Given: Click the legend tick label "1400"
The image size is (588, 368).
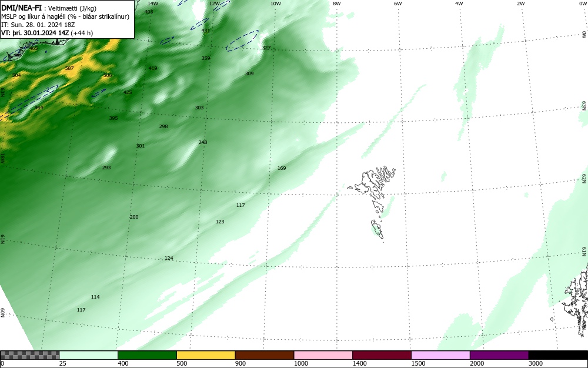Looking at the screenshot, I should click(x=359, y=363).
